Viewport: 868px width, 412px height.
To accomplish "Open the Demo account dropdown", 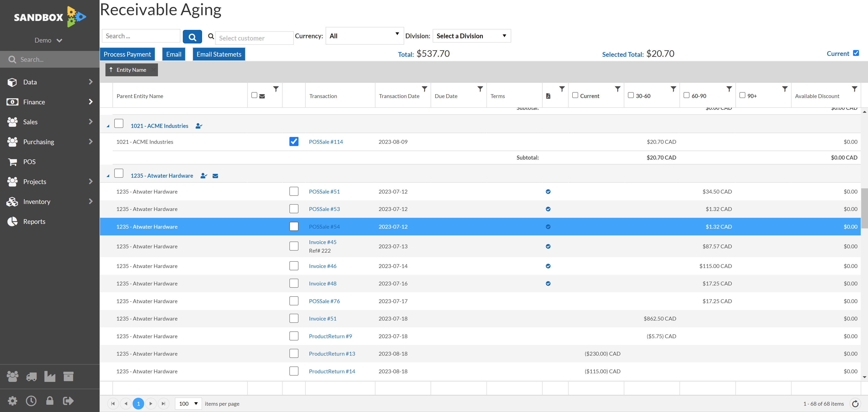I will tap(48, 41).
